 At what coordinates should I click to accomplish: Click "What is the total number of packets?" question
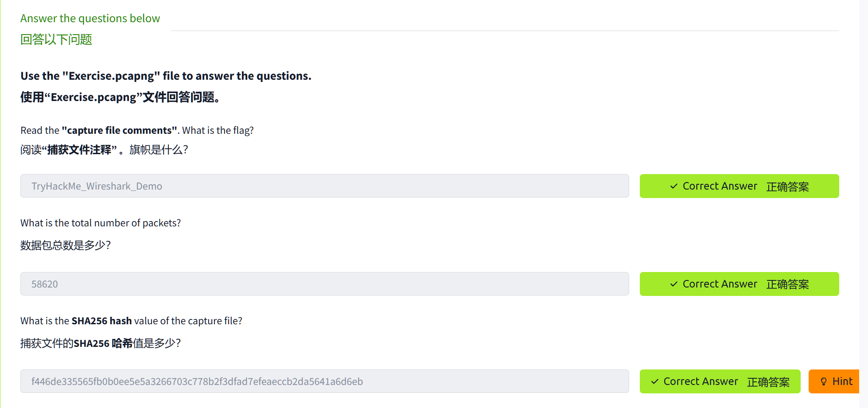pyautogui.click(x=101, y=223)
